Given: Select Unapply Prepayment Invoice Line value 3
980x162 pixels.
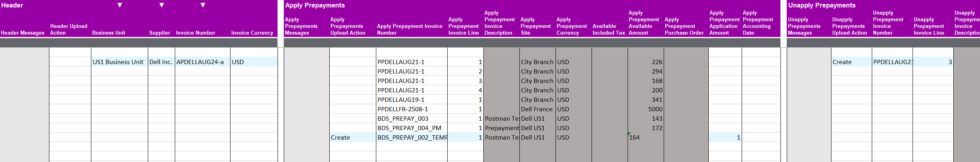Looking at the screenshot, I should click(933, 62).
